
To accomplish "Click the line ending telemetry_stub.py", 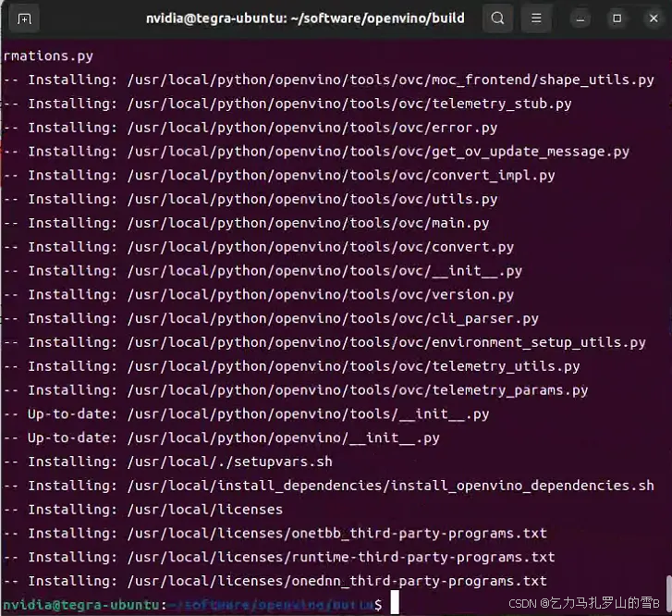I will pos(287,104).
